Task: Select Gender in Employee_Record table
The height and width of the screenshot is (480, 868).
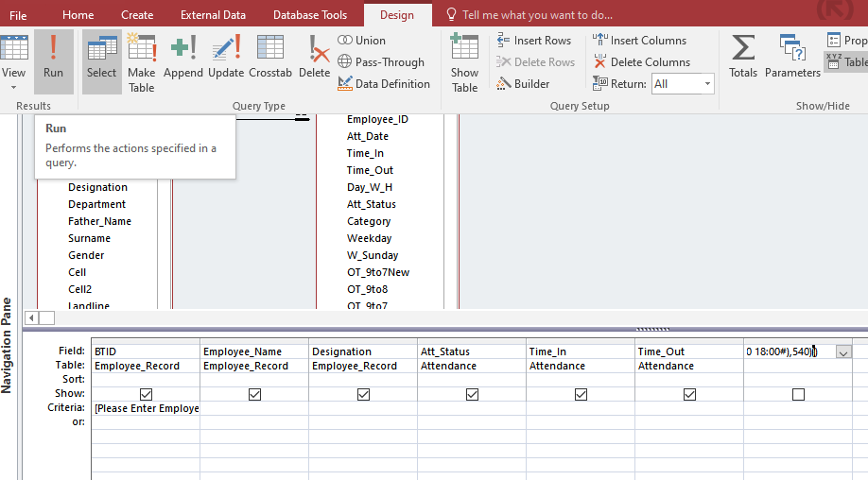Action: tap(86, 255)
